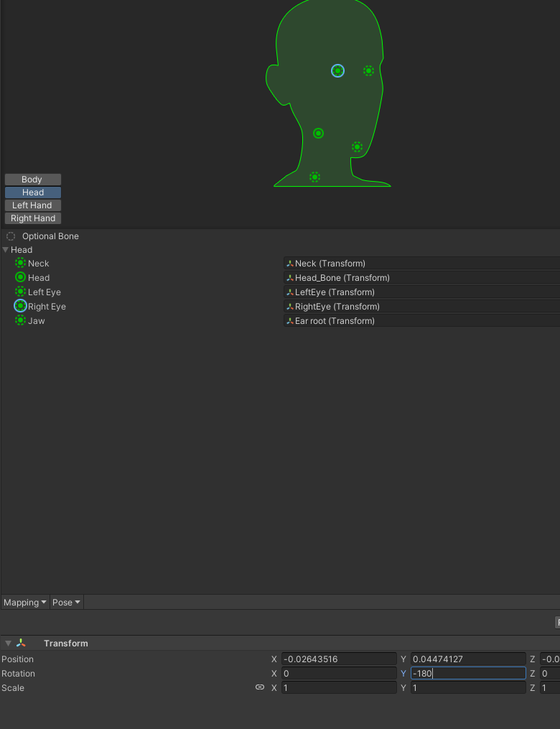Click the Rotation X value field
Screen dimensions: 560x729
point(339,673)
